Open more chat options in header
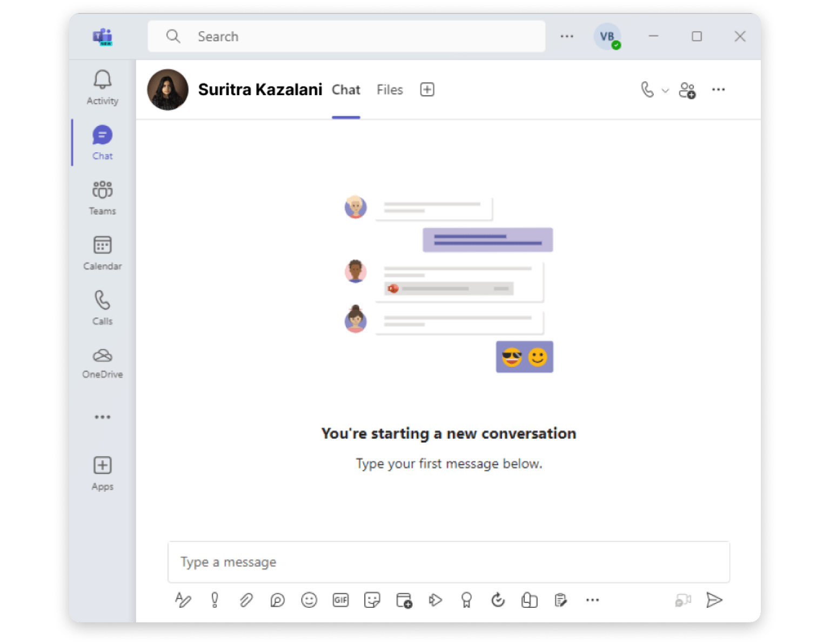The width and height of the screenshot is (830, 644). click(718, 90)
